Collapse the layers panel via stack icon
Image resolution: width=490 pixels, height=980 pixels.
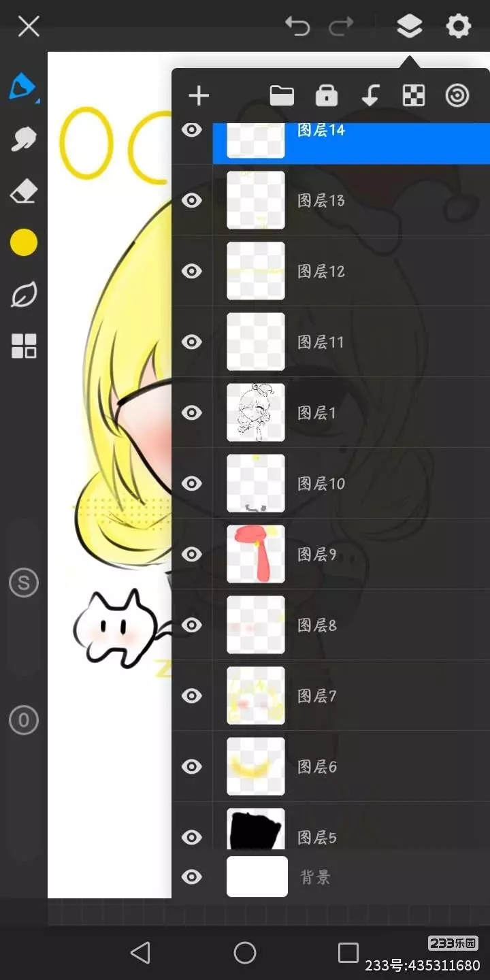point(409,27)
